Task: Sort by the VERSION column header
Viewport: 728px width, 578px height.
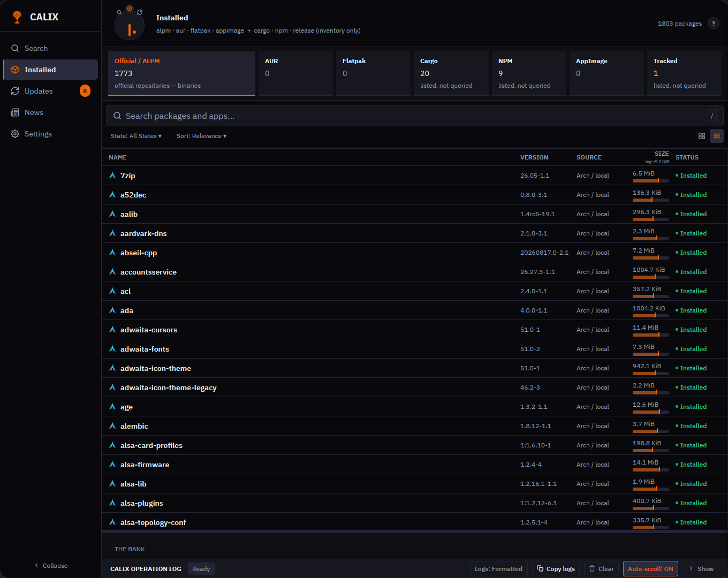Action: click(x=534, y=157)
